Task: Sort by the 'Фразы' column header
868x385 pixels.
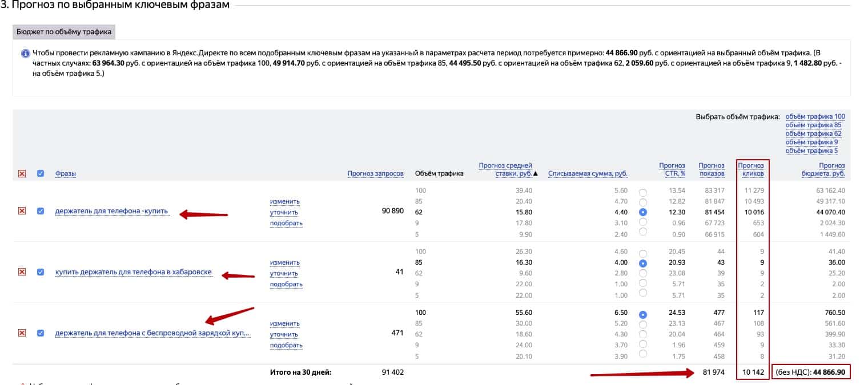Action: (66, 173)
